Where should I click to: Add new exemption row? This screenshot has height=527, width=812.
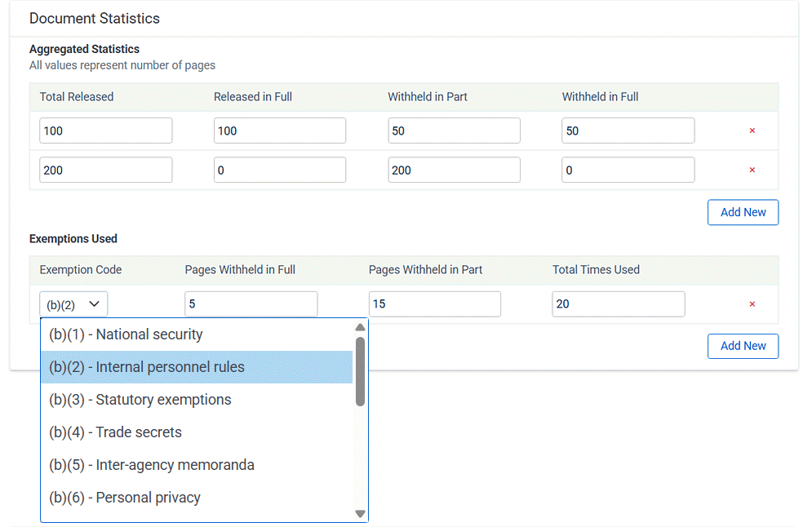click(743, 346)
